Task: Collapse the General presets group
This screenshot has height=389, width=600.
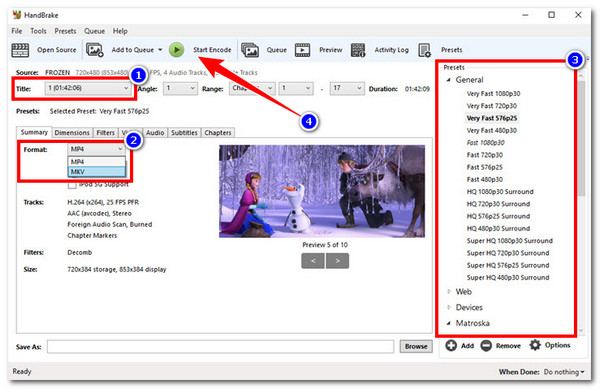Action: pos(448,80)
